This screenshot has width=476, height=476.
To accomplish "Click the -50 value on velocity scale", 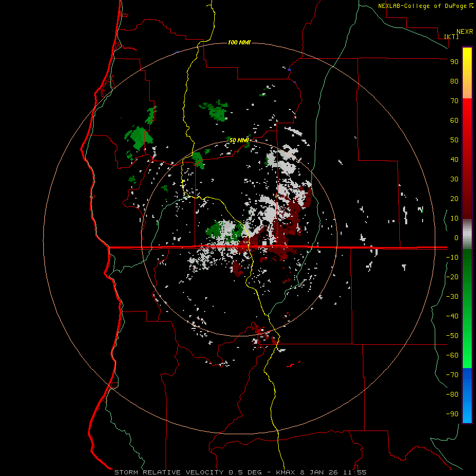I will [x=452, y=336].
